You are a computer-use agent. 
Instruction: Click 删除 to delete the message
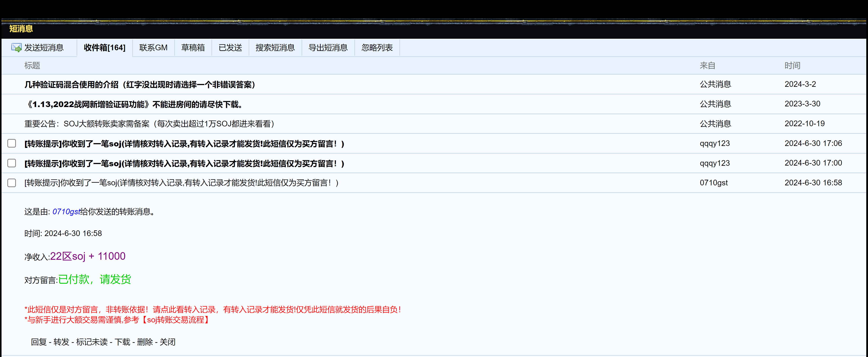click(145, 342)
